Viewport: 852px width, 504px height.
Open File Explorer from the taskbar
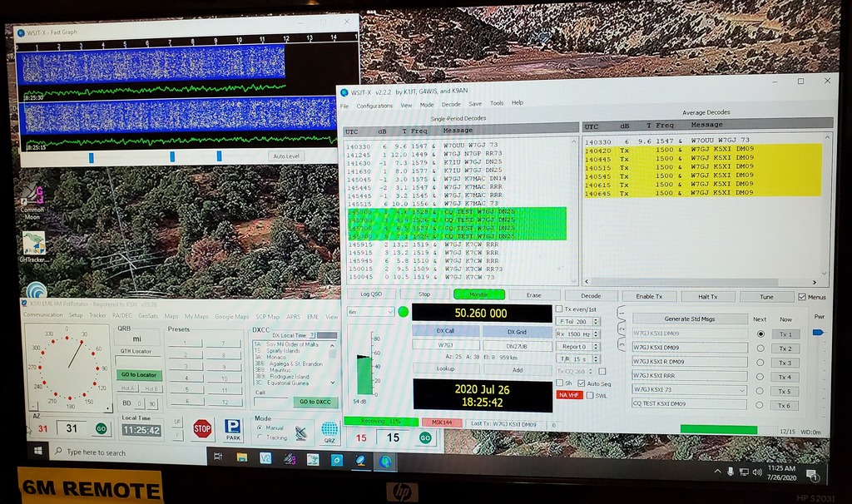(242, 457)
